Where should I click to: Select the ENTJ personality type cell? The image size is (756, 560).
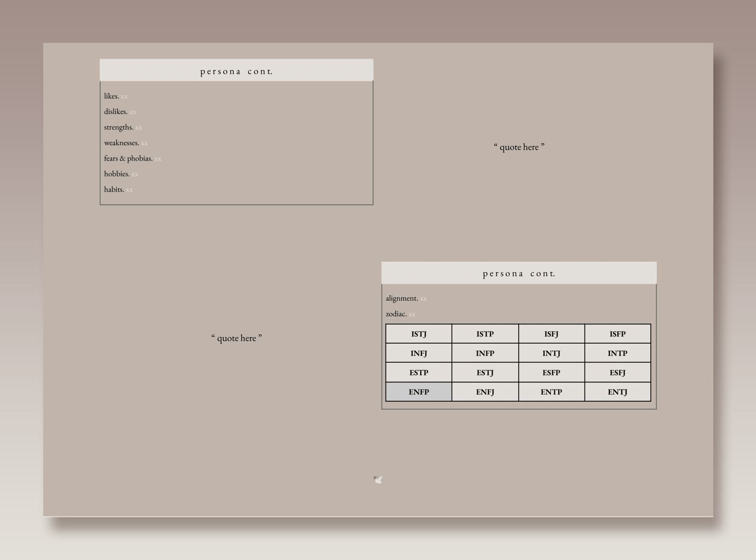(617, 392)
